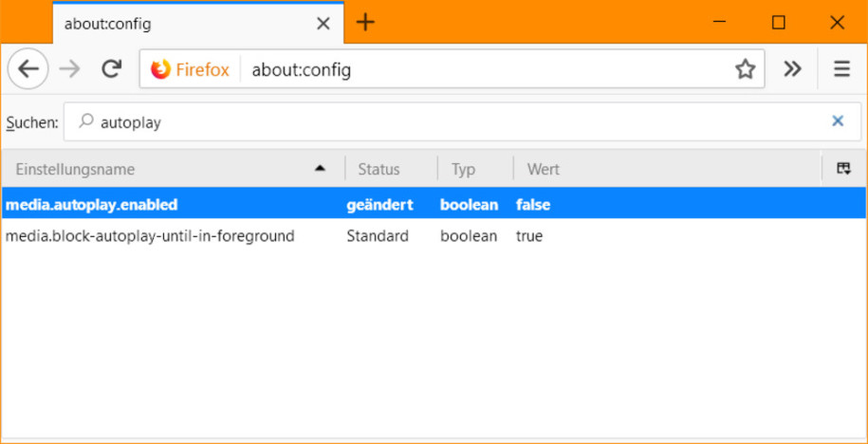Open the Firefox hamburger menu

click(x=841, y=69)
